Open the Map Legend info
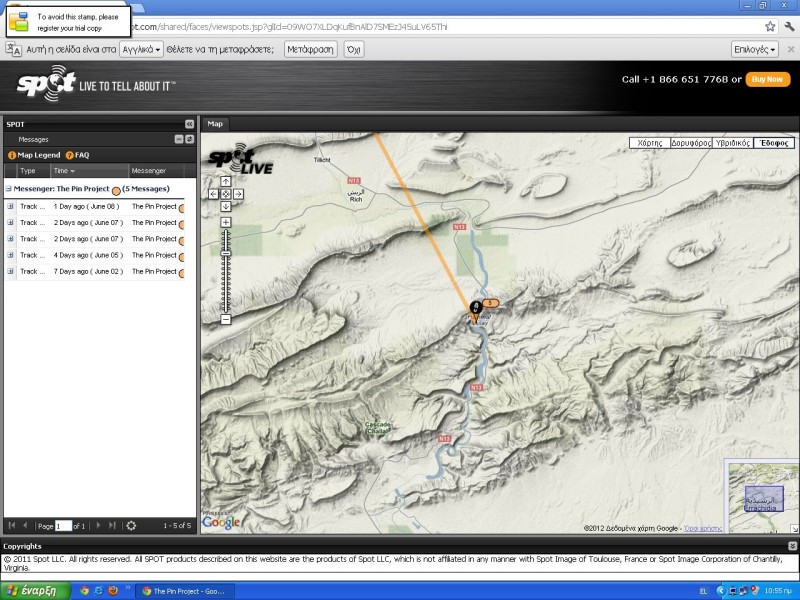 (x=34, y=155)
